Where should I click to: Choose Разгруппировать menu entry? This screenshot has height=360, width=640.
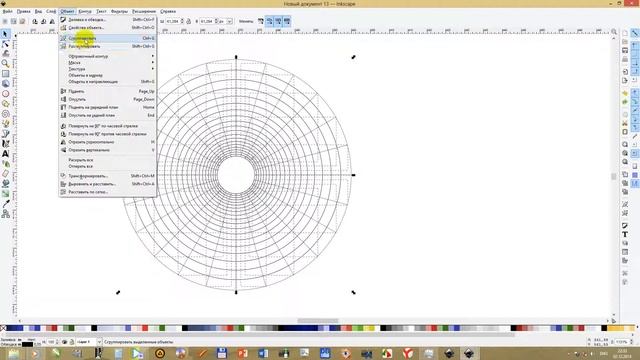[x=108, y=46]
